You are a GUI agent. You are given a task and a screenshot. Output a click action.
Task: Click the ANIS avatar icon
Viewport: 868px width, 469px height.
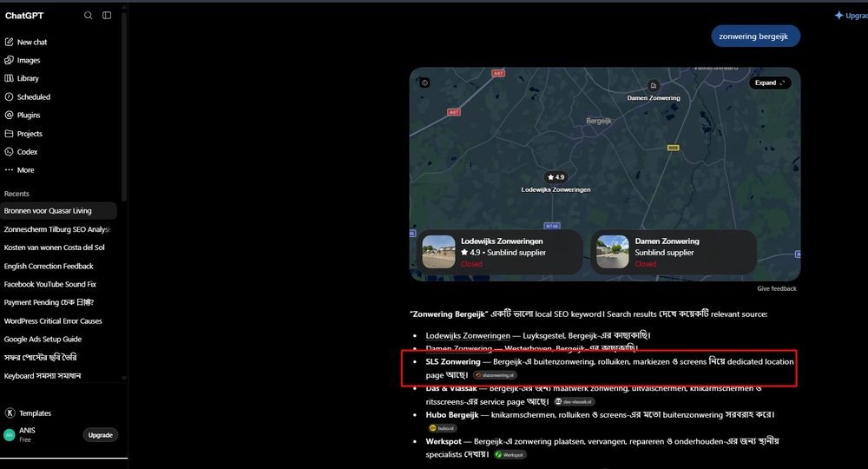coord(10,434)
